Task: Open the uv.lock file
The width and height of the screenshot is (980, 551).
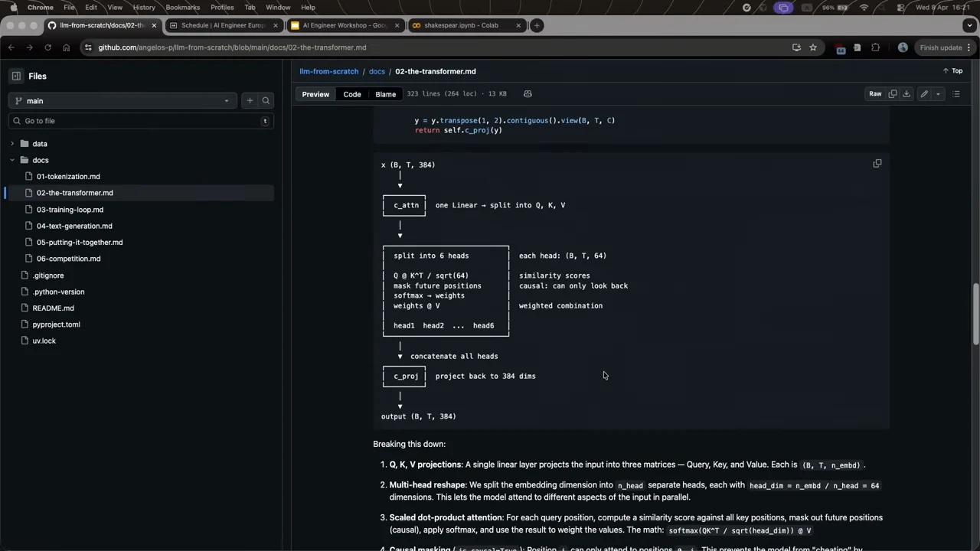Action: pyautogui.click(x=44, y=341)
